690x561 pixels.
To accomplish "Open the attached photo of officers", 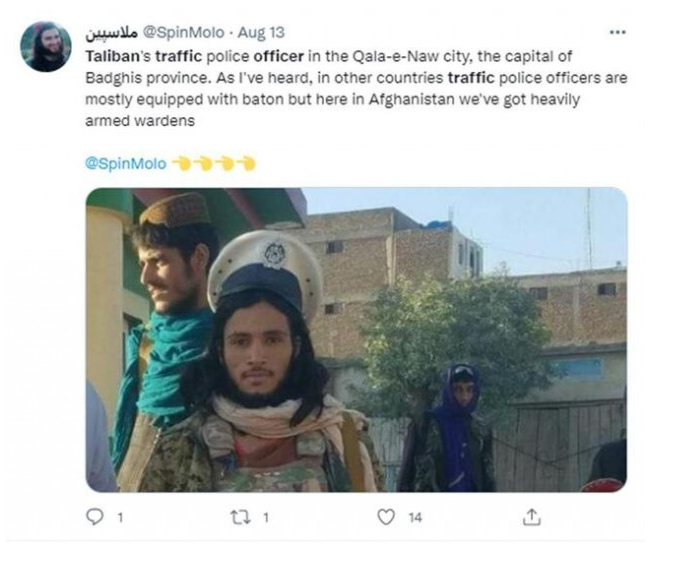I will 356,340.
